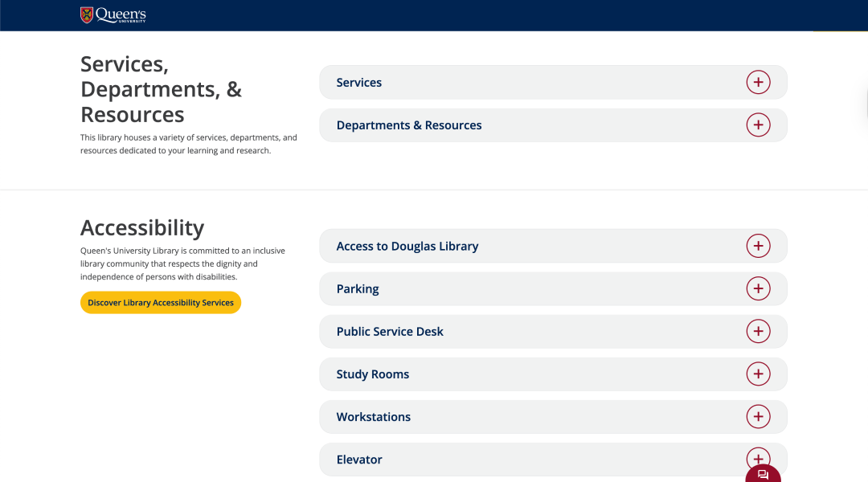Expand the Departments & Resources label

(x=409, y=125)
